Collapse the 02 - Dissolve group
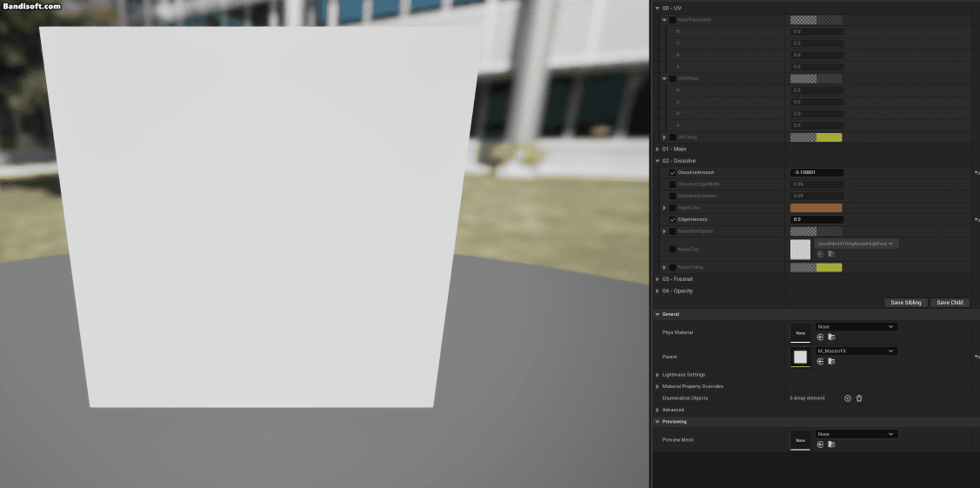 pos(657,161)
